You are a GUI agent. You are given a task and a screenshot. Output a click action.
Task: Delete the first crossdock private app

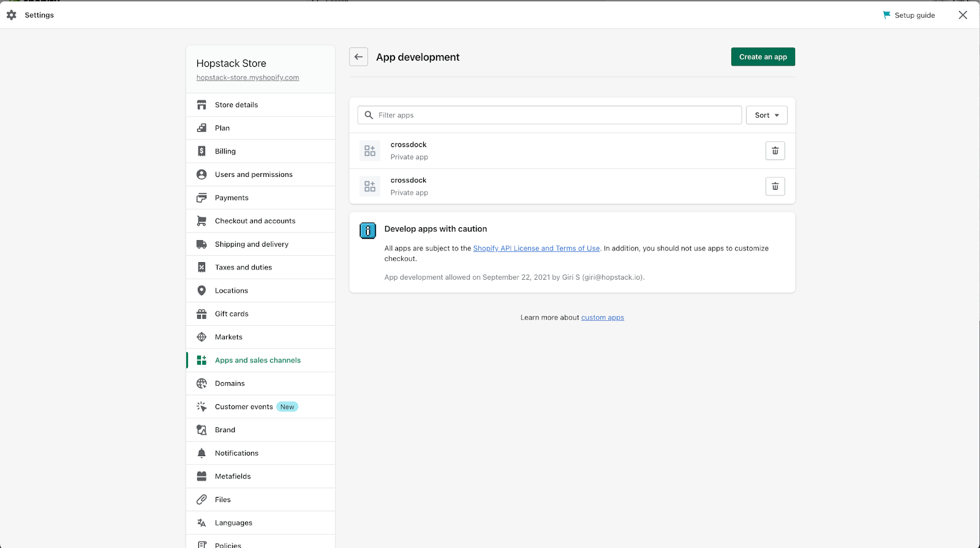pyautogui.click(x=775, y=151)
